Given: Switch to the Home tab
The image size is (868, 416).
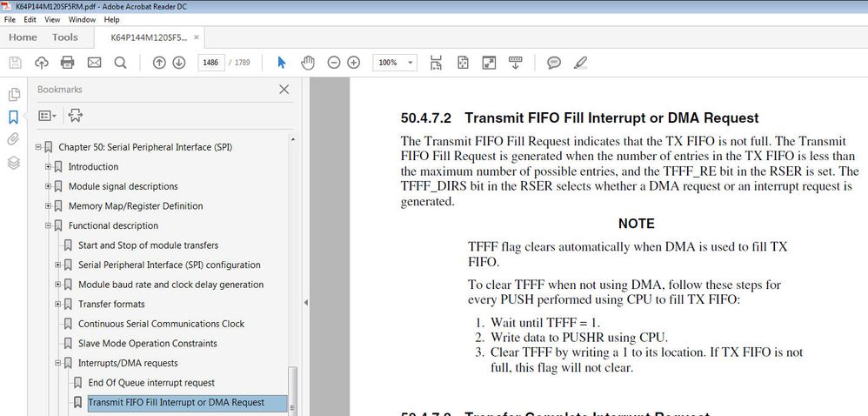Looking at the screenshot, I should click(23, 37).
